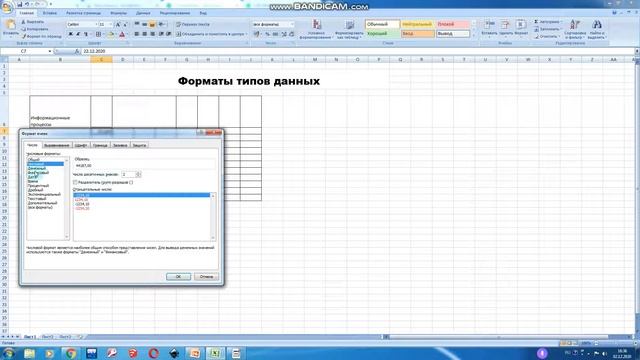Click the Fill Color bucket icon
The width and height of the screenshot is (640, 360).
coord(110,34)
